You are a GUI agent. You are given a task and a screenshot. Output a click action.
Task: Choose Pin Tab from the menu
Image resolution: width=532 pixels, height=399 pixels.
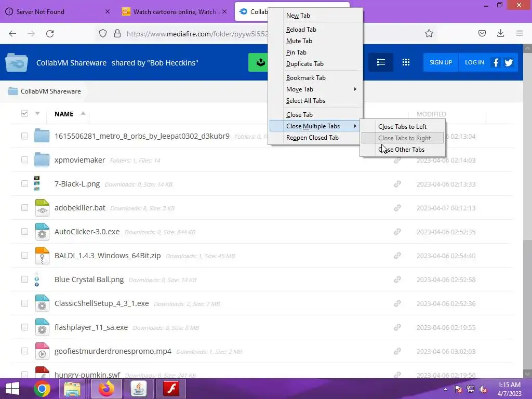[x=316, y=52]
